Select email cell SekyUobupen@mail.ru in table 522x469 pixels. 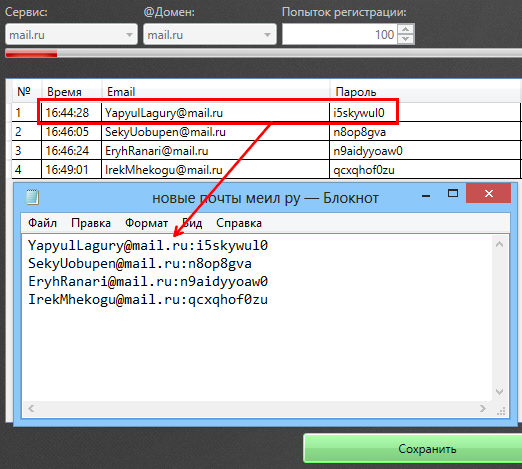[215, 132]
